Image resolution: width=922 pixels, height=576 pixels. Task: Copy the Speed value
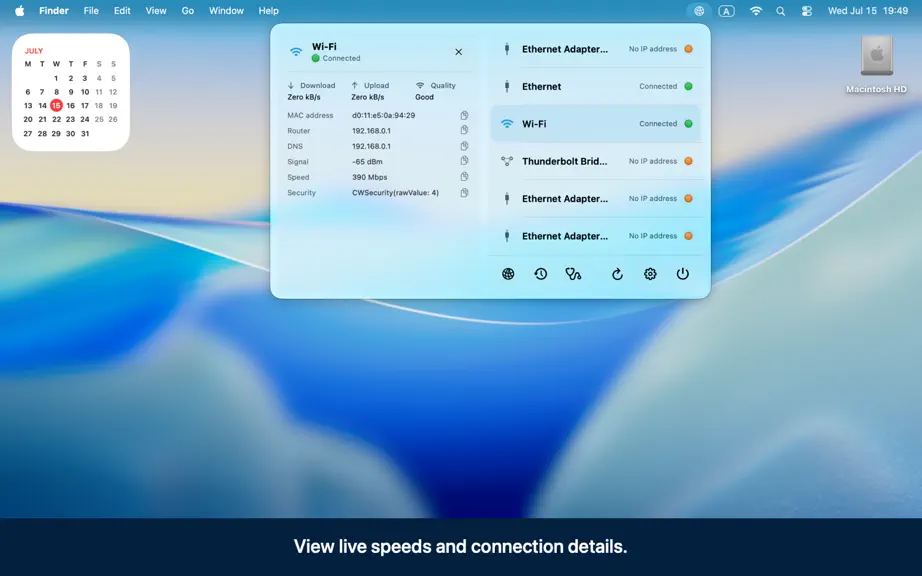(x=464, y=177)
